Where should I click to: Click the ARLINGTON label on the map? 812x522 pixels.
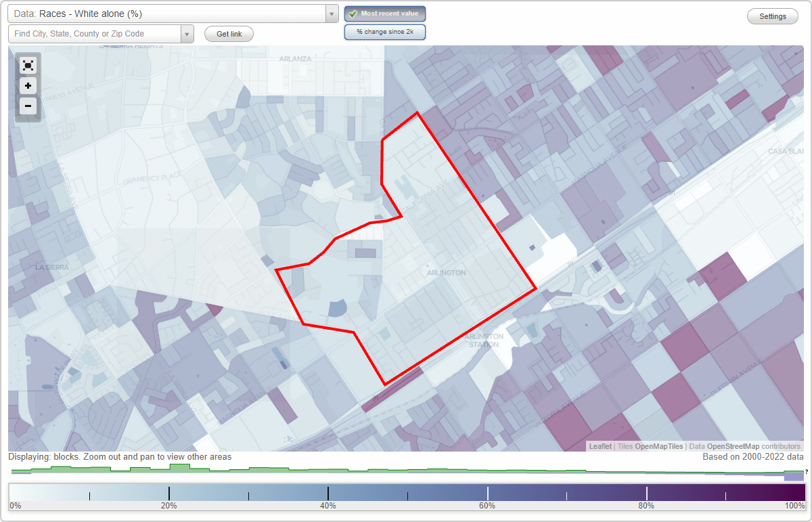click(447, 273)
